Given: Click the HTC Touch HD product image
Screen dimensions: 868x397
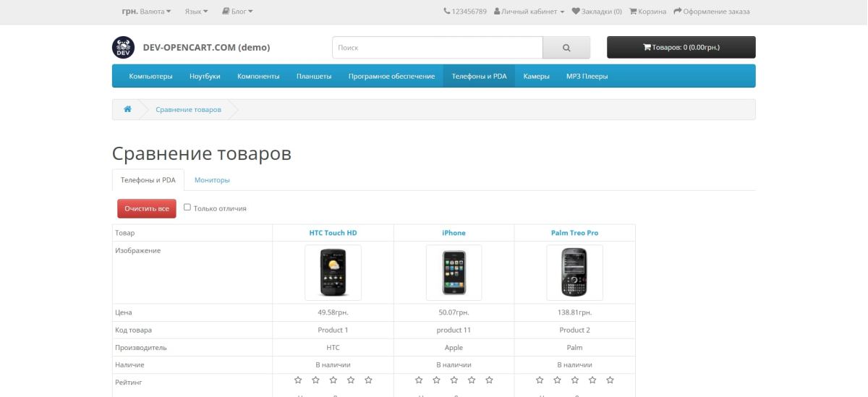Looking at the screenshot, I should click(333, 272).
